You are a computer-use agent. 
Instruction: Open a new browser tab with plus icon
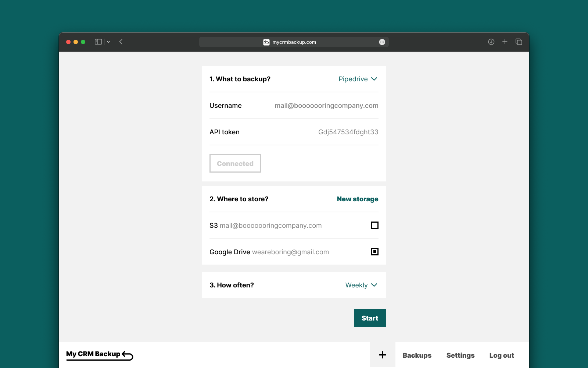(505, 42)
